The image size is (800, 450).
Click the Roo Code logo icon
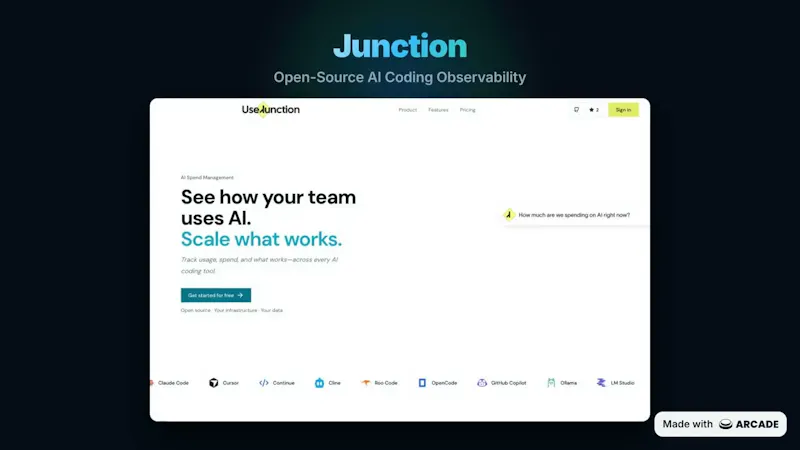366,383
